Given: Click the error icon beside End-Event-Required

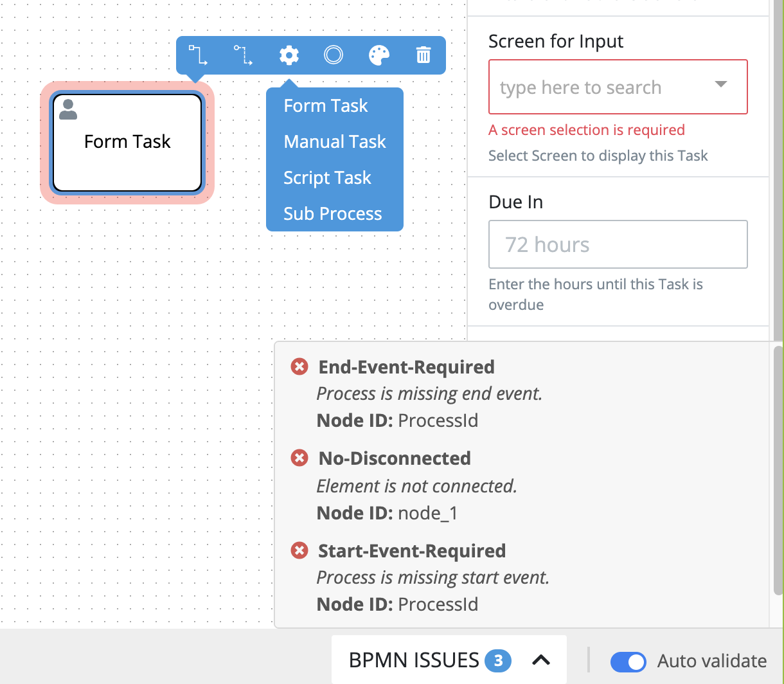Looking at the screenshot, I should [299, 366].
